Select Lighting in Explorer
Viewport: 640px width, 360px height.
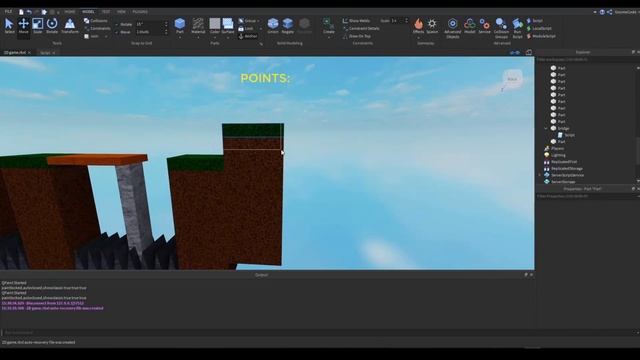(558, 155)
